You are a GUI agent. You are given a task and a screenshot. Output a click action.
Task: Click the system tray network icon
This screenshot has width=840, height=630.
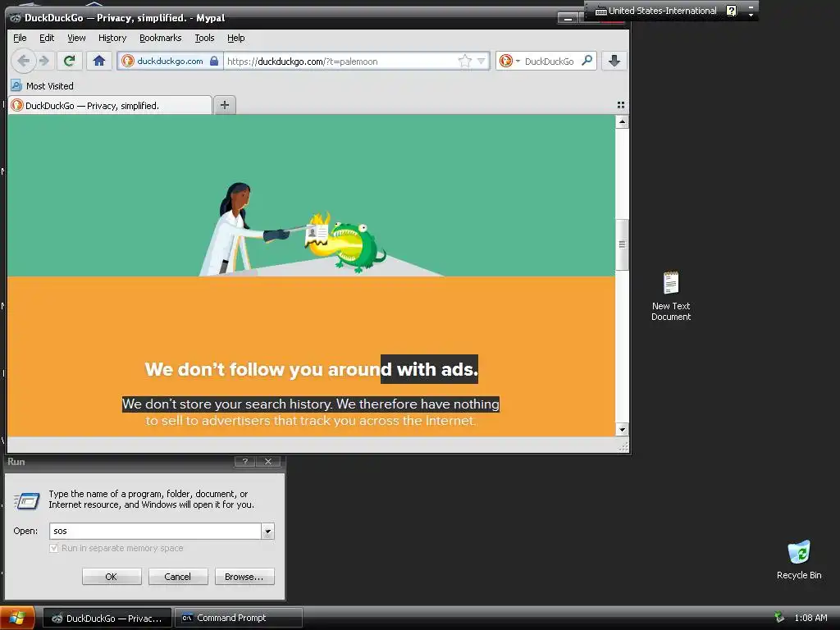(x=779, y=618)
